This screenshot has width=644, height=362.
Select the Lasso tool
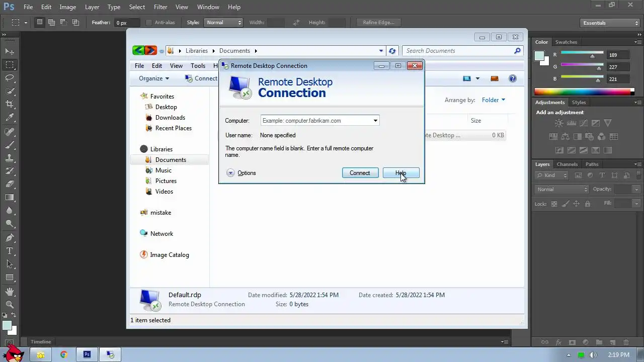point(10,78)
